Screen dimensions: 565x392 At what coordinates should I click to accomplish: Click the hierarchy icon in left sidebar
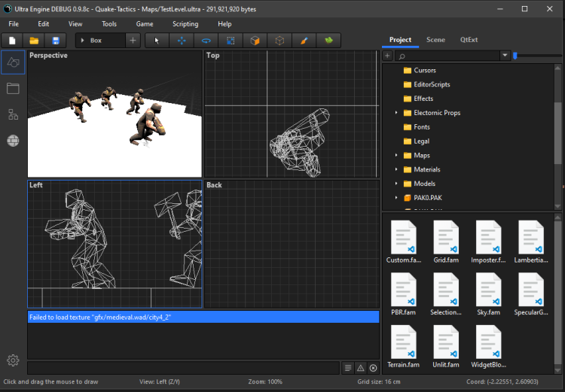click(13, 114)
